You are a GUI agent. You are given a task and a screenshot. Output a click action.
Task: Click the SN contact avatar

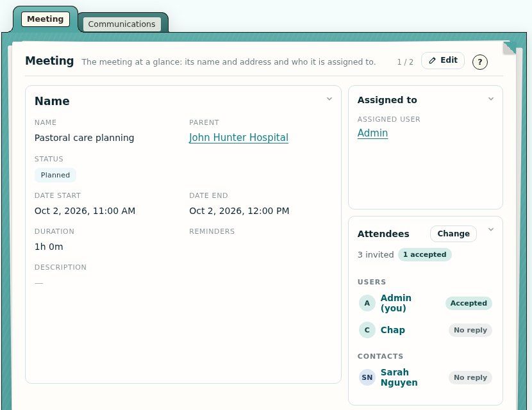(367, 377)
